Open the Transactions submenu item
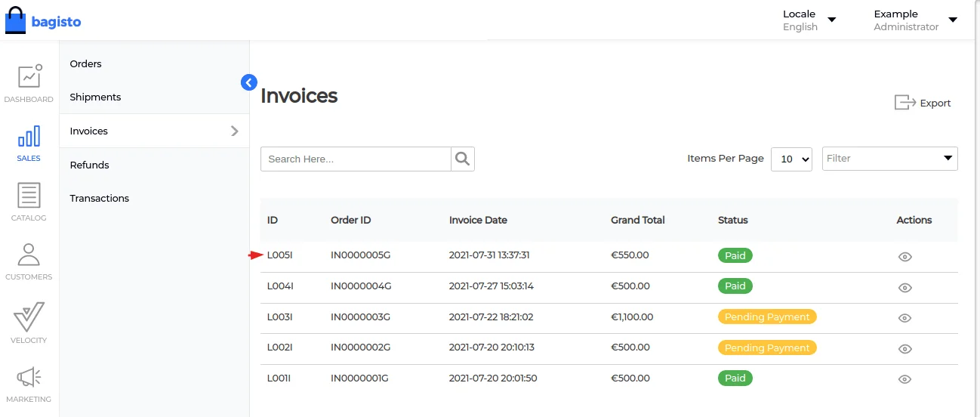This screenshot has width=980, height=417. click(99, 198)
